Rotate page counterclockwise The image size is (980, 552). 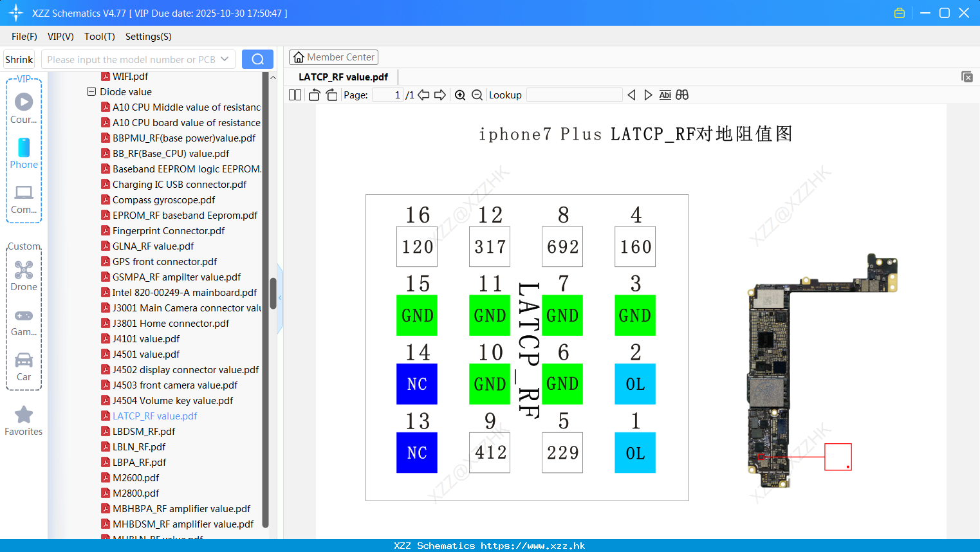point(314,95)
